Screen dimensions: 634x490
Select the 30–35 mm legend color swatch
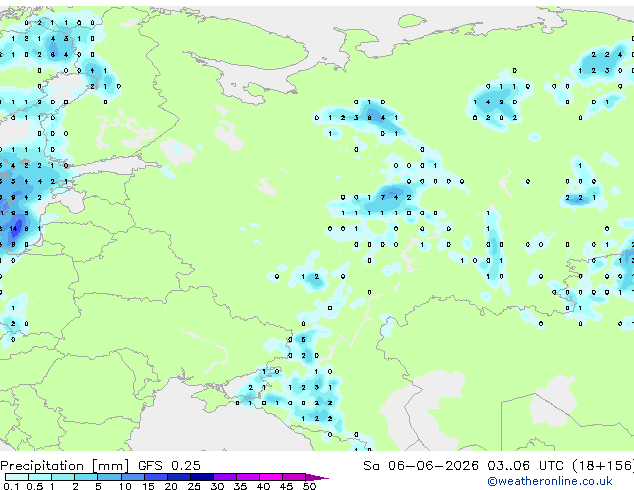tap(225, 477)
